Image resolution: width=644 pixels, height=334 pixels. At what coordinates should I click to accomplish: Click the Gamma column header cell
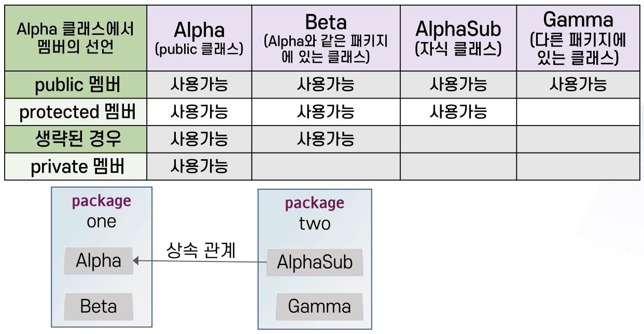click(578, 38)
